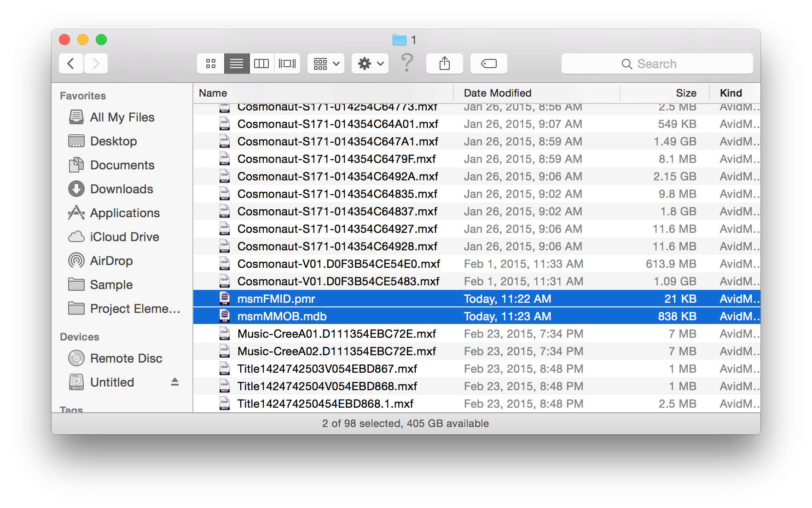Select file Cosmonaut-S171-014354C64835.mxf
Viewport: 812px width, 508px height.
[477, 194]
